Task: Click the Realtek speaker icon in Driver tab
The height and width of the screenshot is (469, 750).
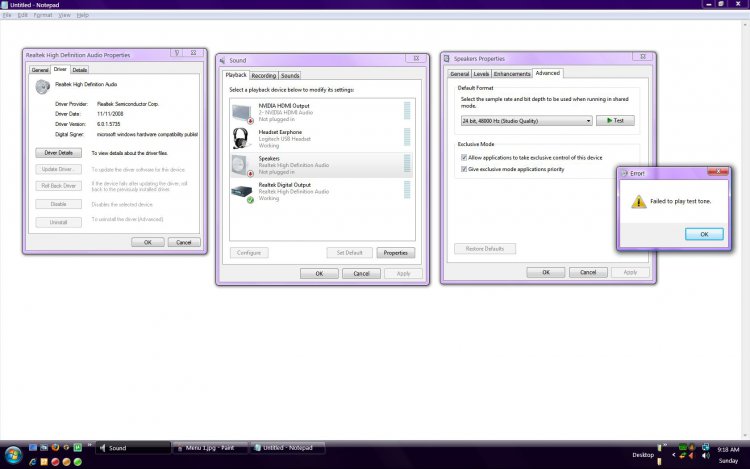Action: [x=43, y=87]
